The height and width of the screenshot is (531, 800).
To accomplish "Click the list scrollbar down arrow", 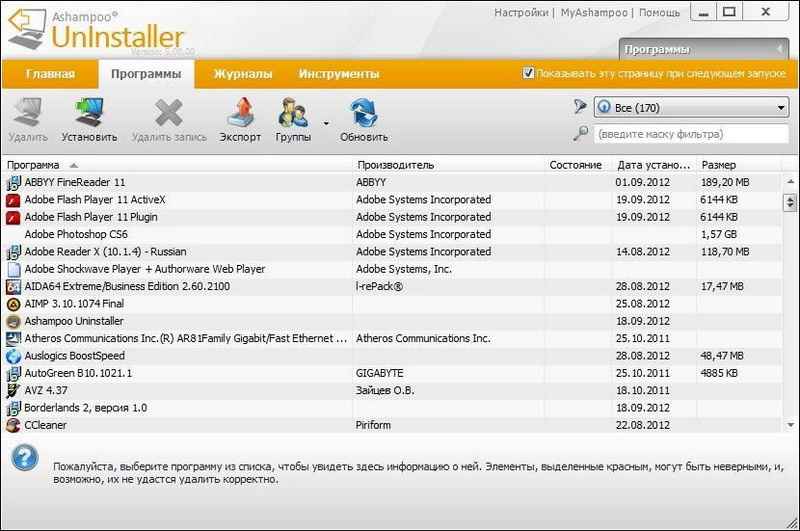I will coord(790,424).
